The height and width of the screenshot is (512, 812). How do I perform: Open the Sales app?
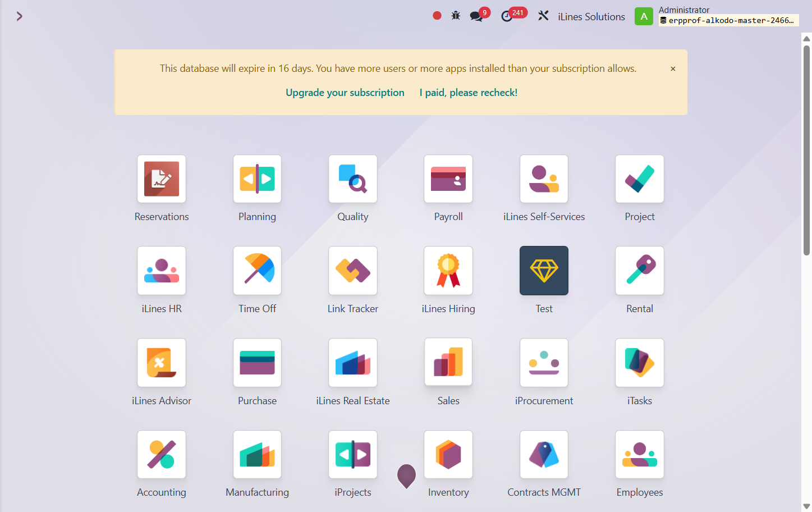click(448, 362)
